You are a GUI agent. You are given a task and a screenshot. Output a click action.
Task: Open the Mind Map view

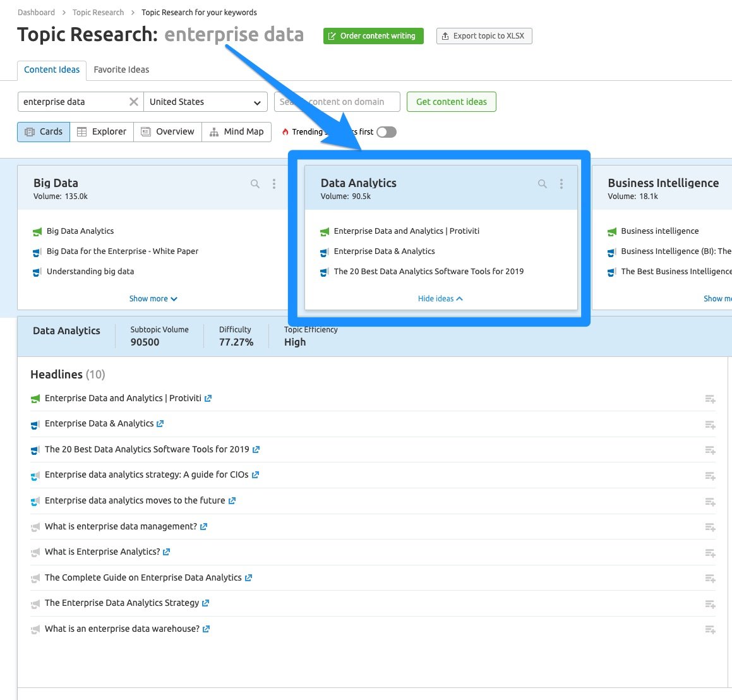[237, 131]
